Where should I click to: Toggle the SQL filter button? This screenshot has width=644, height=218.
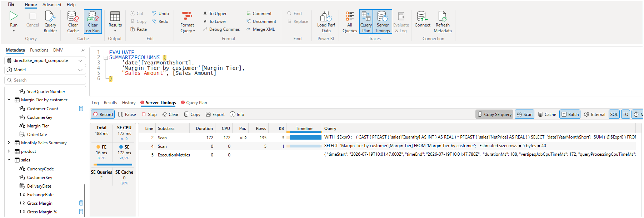coord(614,115)
